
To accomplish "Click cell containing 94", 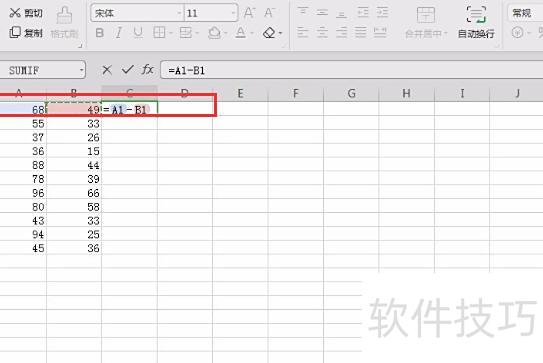I will point(23,234).
